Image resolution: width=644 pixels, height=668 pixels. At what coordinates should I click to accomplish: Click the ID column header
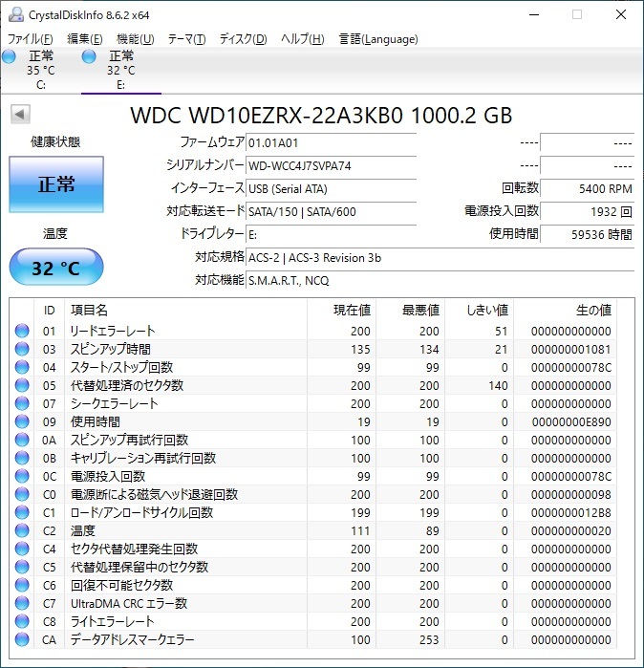(49, 311)
